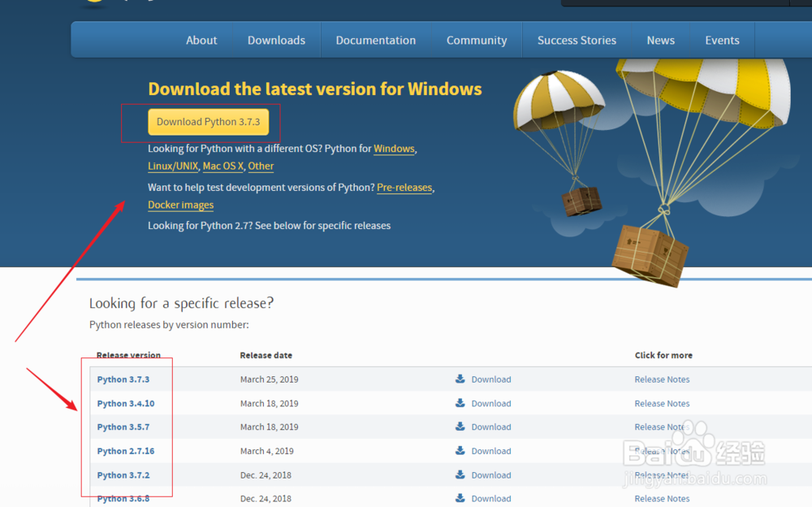Click the download icon for Python 3.5.7
Viewport: 812px width, 507px height.
click(x=460, y=427)
